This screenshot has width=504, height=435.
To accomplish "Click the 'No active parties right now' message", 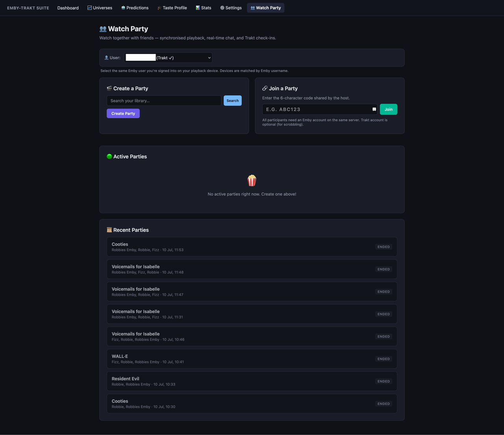I will [252, 194].
